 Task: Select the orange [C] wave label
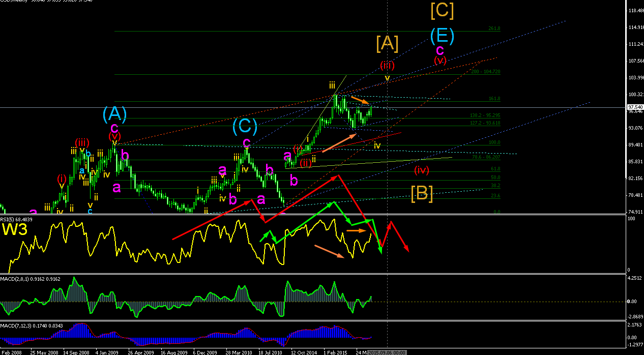click(442, 10)
